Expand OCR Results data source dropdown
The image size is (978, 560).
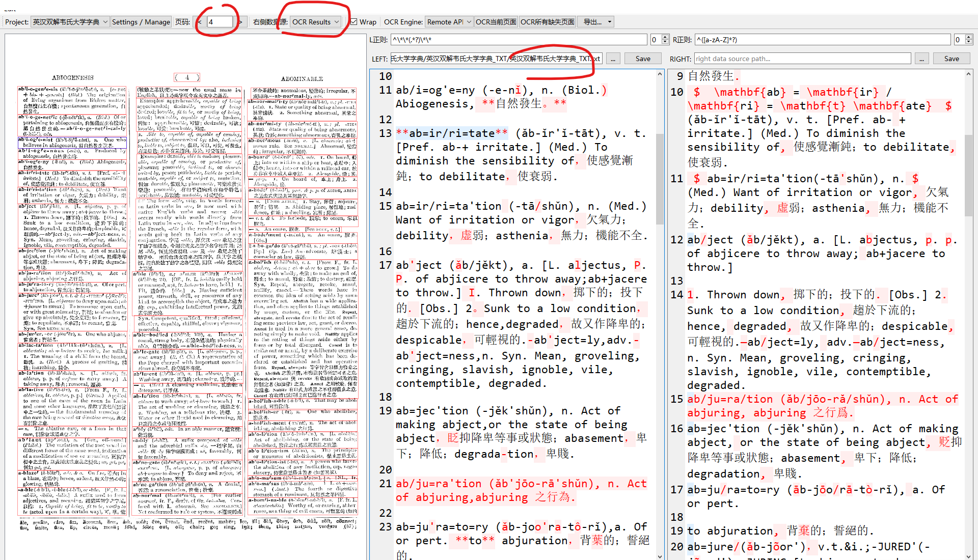pos(316,22)
